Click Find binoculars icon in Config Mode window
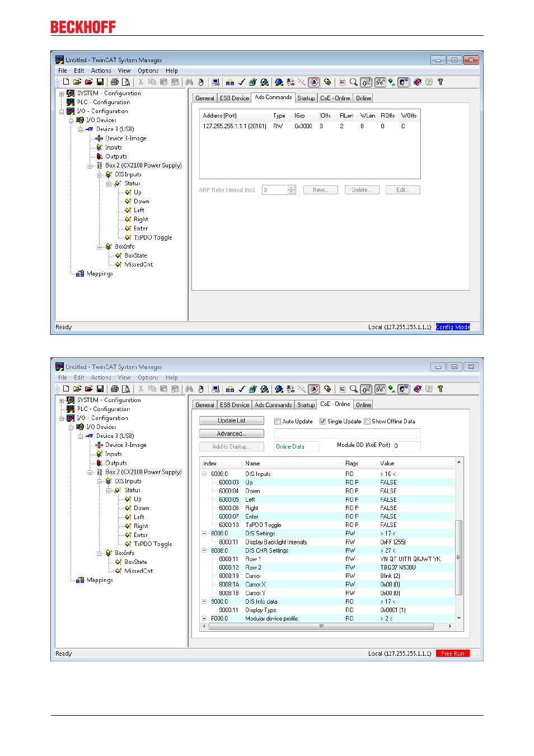 [189, 82]
